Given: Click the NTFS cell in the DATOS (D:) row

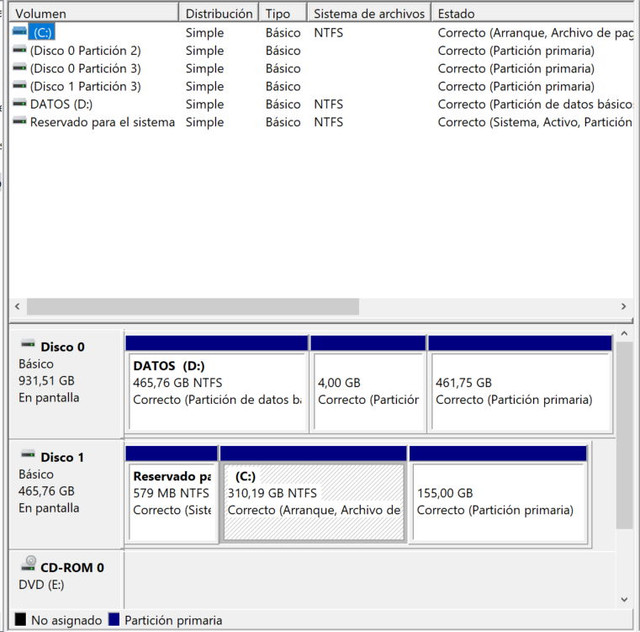Looking at the screenshot, I should click(329, 104).
